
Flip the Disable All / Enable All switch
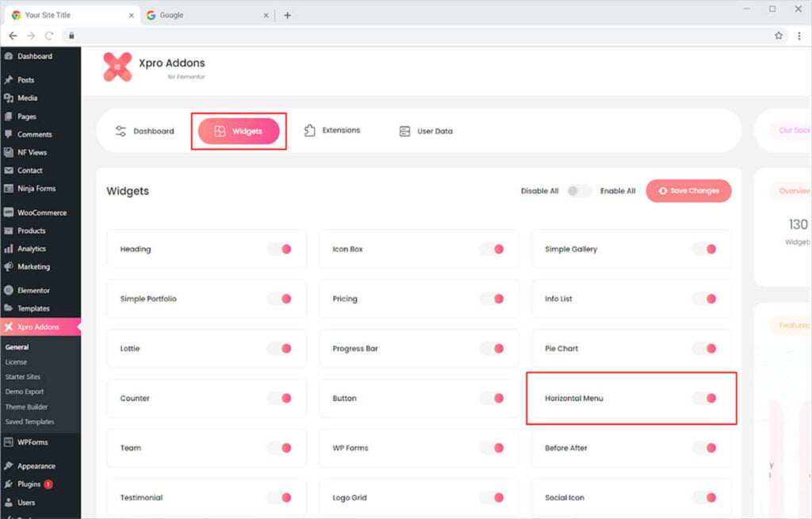pos(579,191)
